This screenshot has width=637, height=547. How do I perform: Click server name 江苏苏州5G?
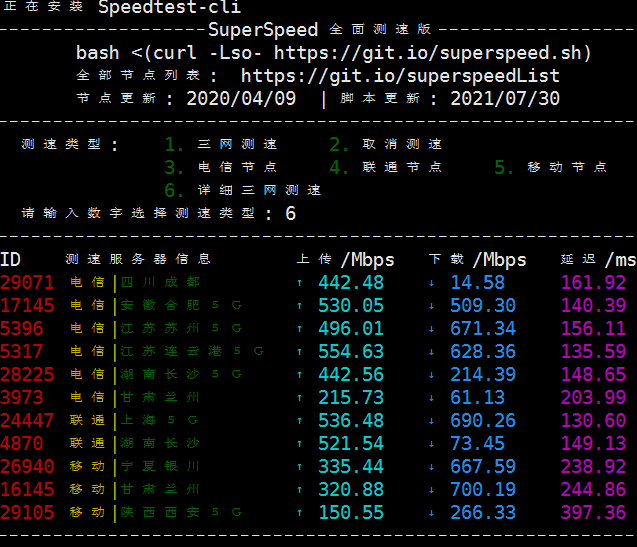point(182,328)
